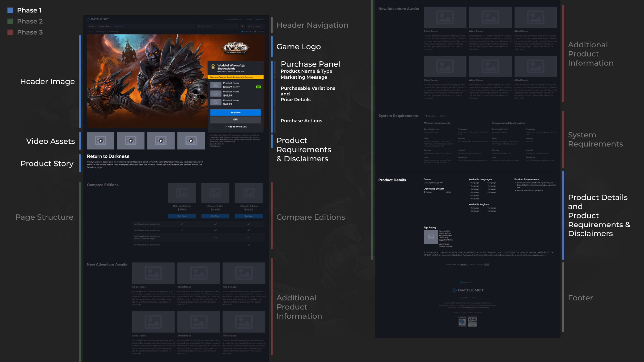Viewport: 644px width, 362px height.
Task: Click the 'Compare Editions' section heading
Action: coord(103,185)
